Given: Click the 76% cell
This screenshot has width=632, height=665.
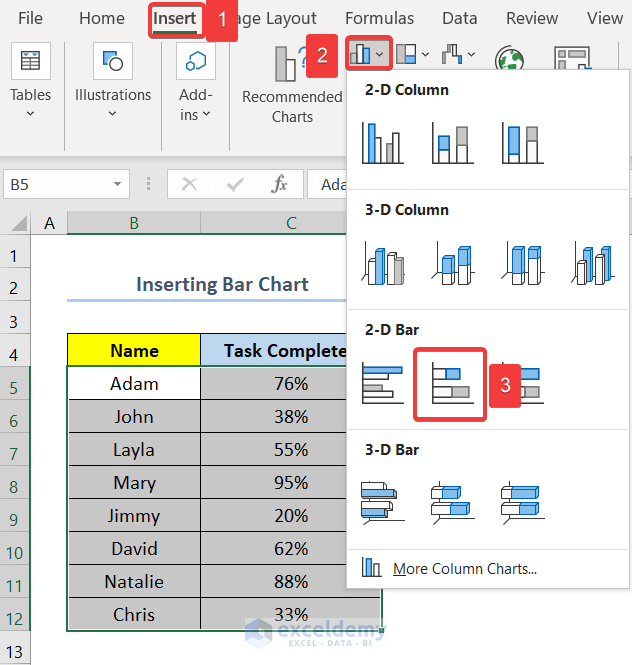Looking at the screenshot, I should coord(274,383).
